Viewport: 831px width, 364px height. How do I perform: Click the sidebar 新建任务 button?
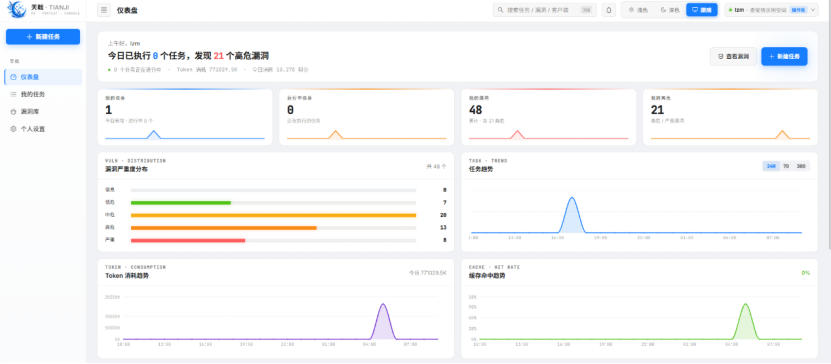(43, 37)
